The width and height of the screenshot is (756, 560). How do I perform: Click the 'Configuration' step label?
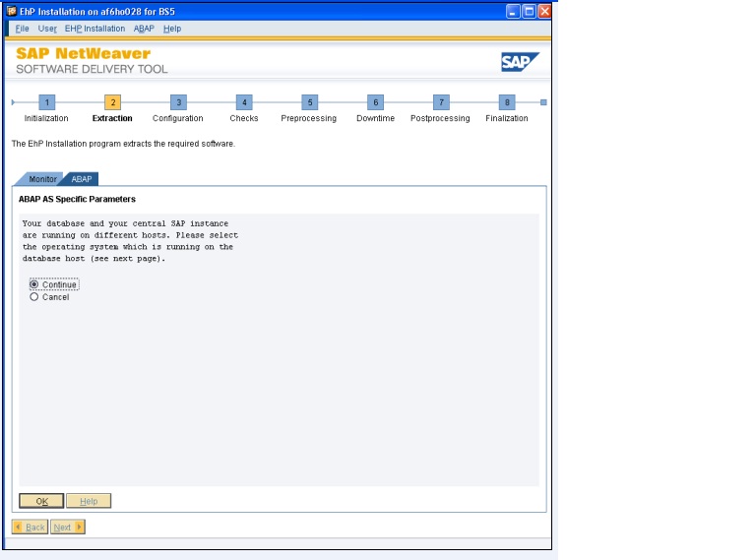[178, 118]
